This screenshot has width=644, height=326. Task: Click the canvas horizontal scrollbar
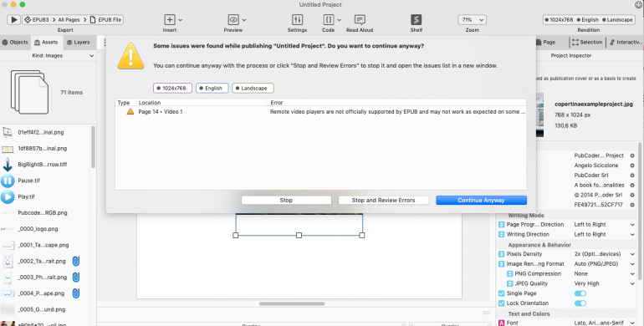tap(292, 303)
